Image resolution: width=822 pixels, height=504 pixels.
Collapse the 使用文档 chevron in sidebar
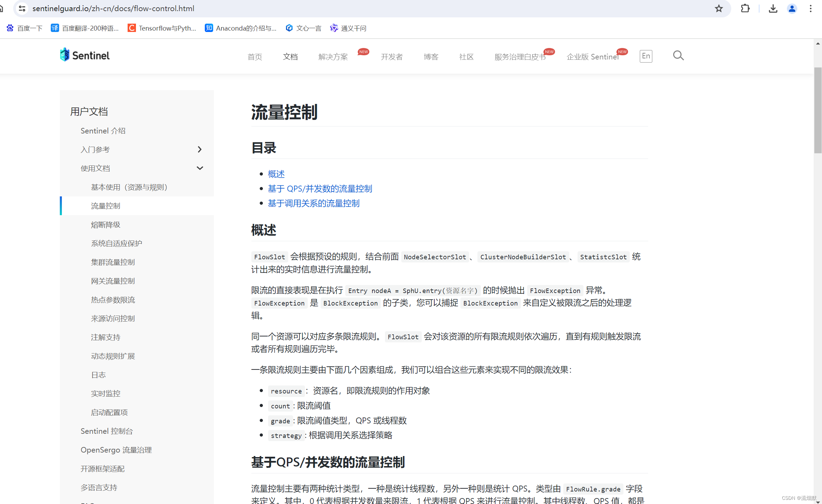(x=200, y=168)
